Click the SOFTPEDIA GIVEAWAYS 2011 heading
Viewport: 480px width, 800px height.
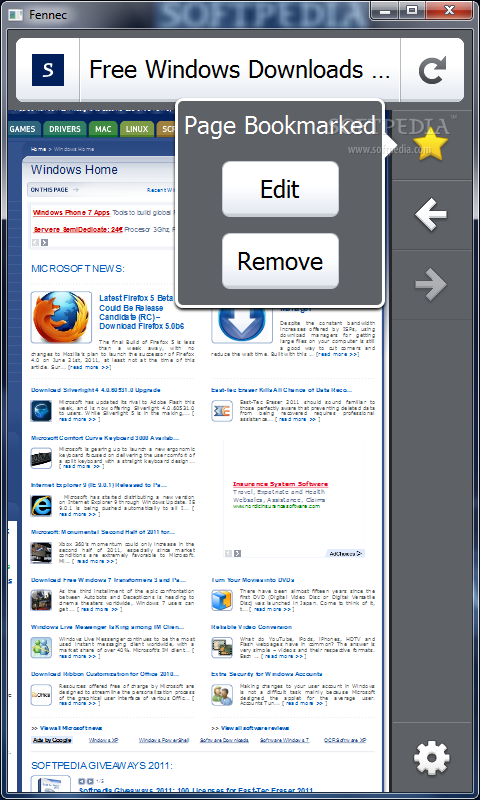[x=102, y=765]
